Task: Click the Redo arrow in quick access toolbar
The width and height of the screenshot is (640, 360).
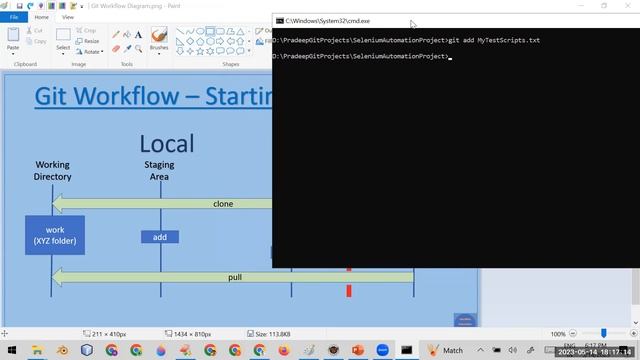Action: pos(30,6)
